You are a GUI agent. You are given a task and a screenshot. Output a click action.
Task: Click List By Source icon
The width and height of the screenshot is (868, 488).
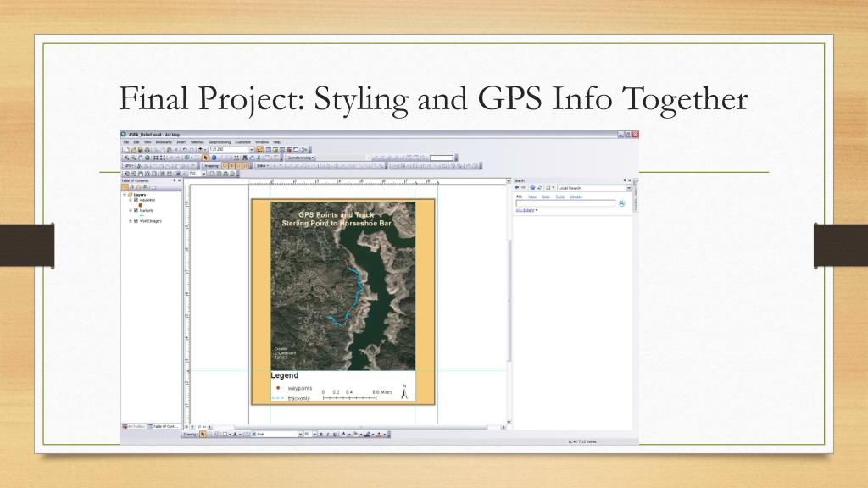[131, 187]
